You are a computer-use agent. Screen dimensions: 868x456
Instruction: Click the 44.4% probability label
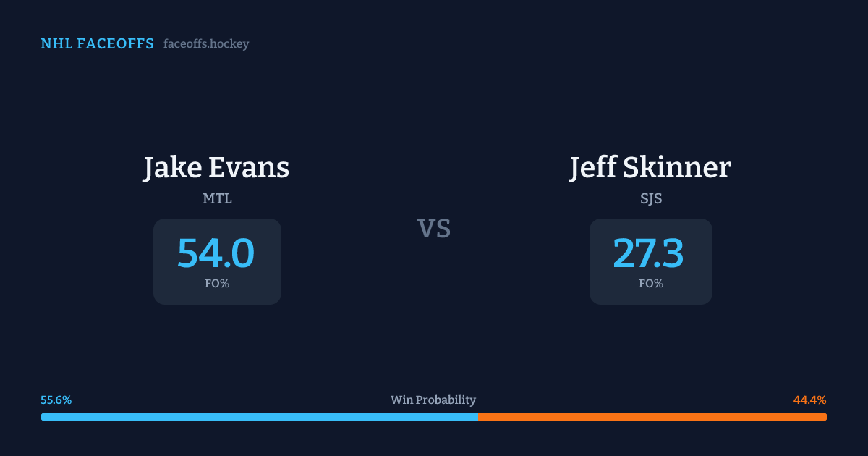click(x=809, y=400)
